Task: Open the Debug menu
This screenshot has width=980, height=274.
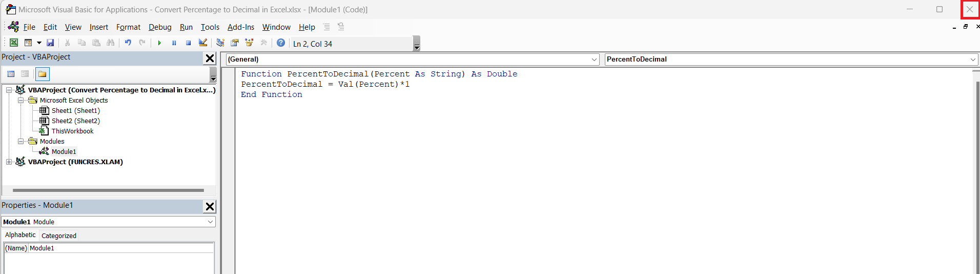Action: point(160,27)
